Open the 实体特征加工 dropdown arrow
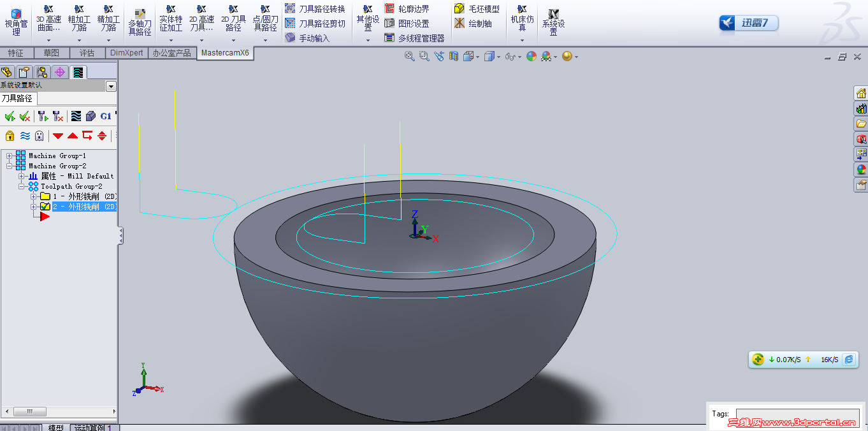 [171, 40]
